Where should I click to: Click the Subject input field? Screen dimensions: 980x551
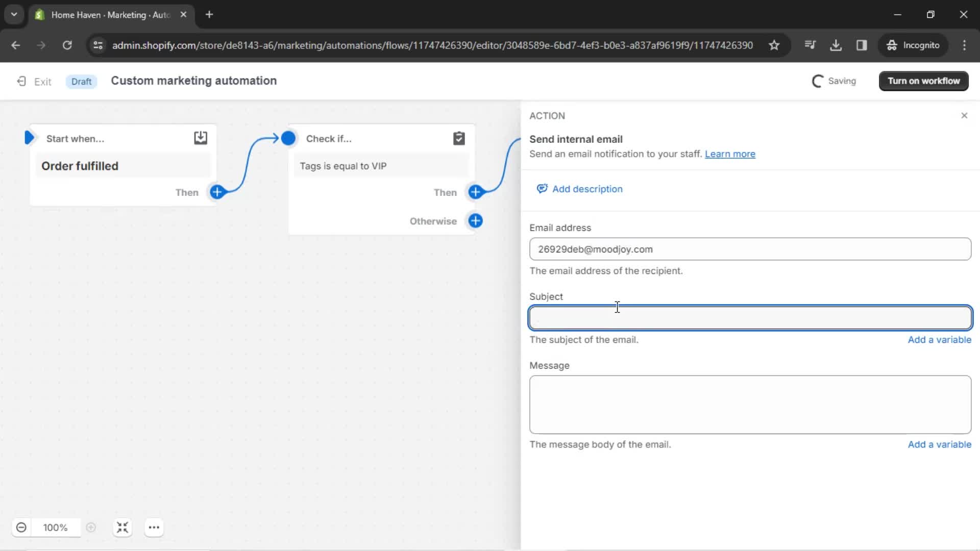[749, 317]
